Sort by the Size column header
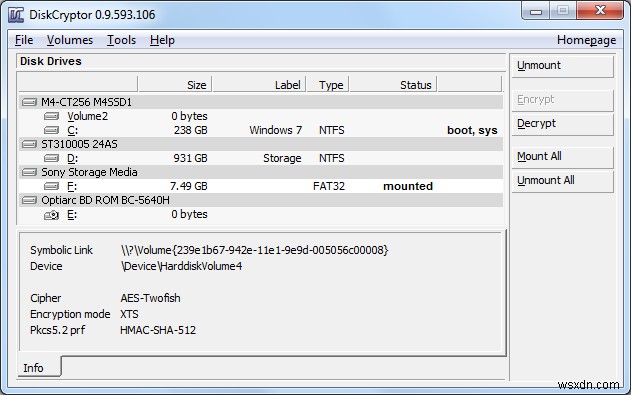Screen dimensions: 631x395 pos(175,84)
